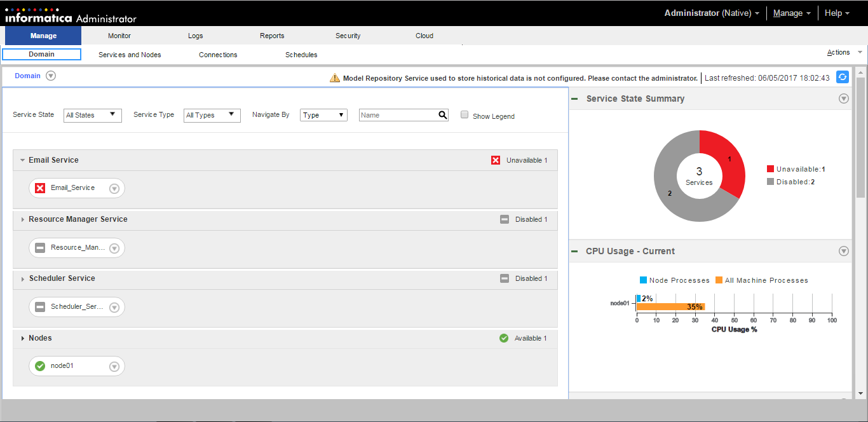Open the Service Type dropdown
The height and width of the screenshot is (422, 868).
[x=212, y=115]
